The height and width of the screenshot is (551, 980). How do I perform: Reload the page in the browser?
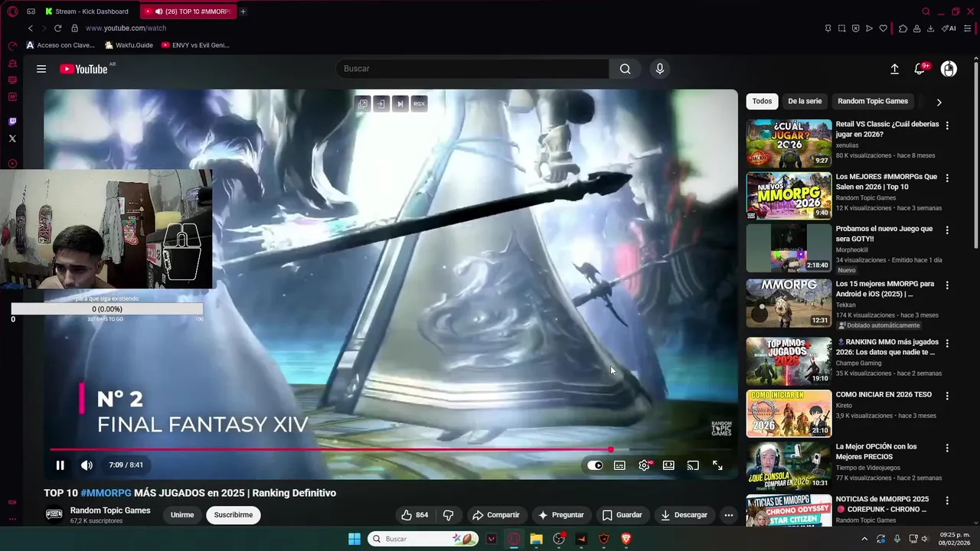click(57, 28)
